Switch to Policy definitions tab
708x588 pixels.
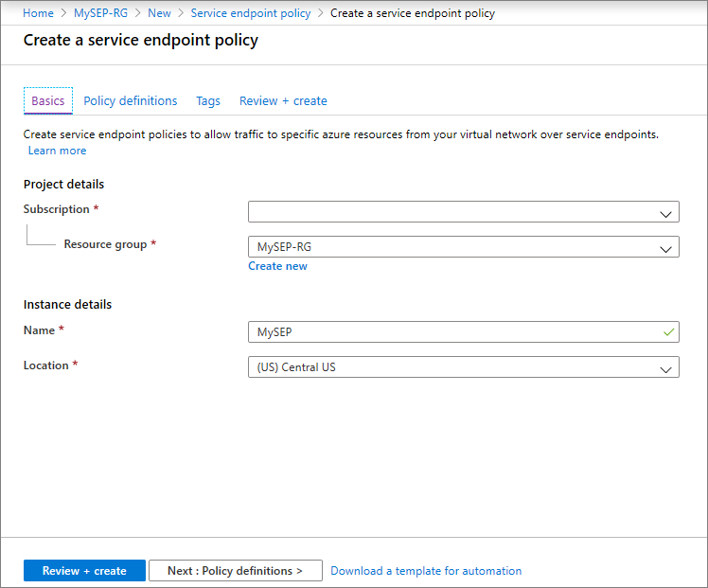tap(131, 101)
